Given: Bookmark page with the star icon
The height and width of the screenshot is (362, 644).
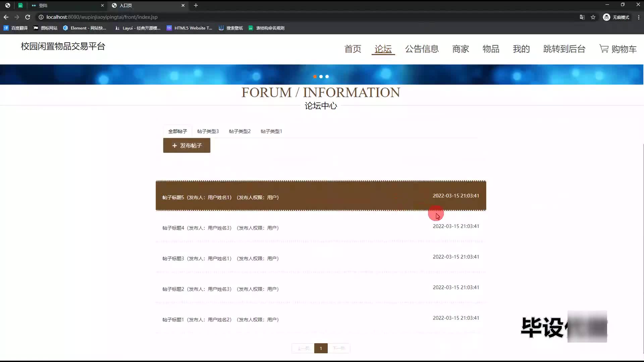Looking at the screenshot, I should 593,17.
